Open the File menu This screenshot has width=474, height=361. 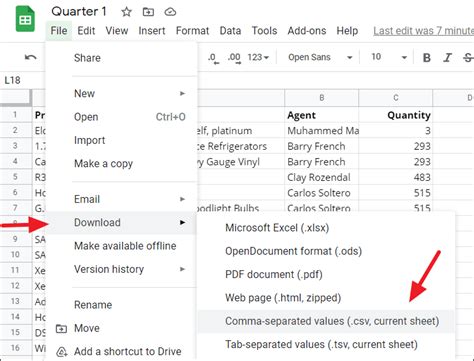point(59,31)
